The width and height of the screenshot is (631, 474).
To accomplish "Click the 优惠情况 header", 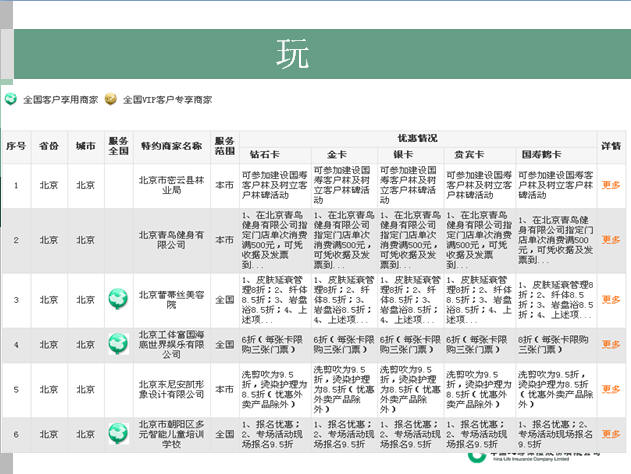I will click(x=418, y=138).
